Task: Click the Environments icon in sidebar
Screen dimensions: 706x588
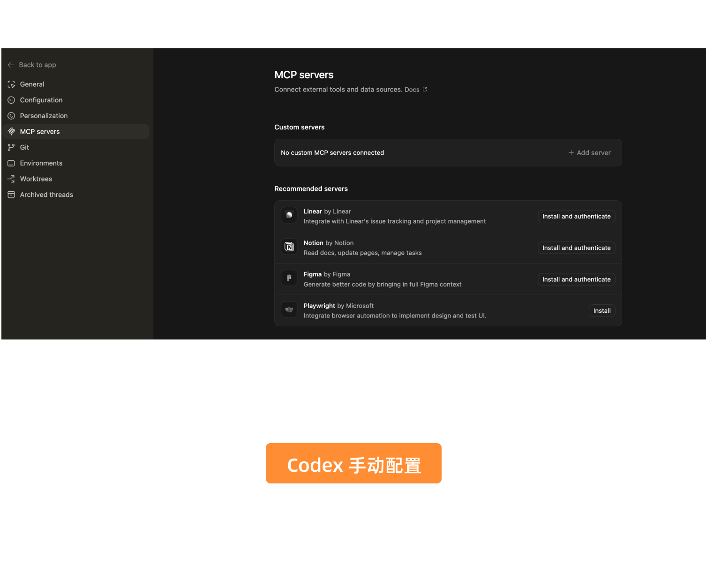Action: (11, 163)
